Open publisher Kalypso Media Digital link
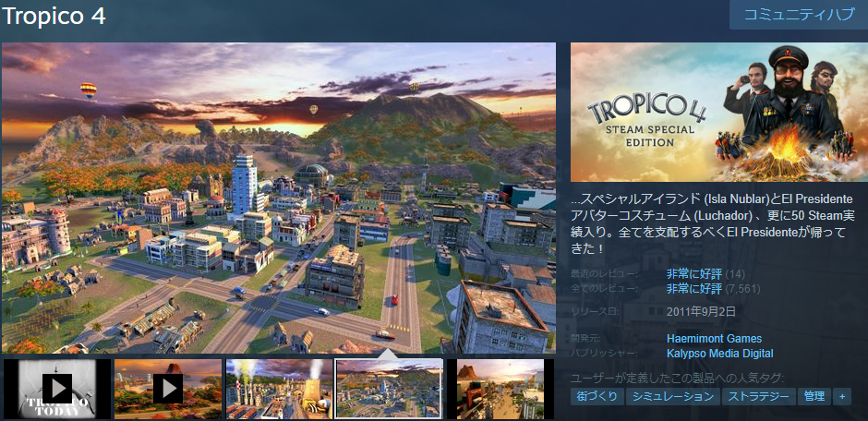868x421 pixels. [719, 354]
